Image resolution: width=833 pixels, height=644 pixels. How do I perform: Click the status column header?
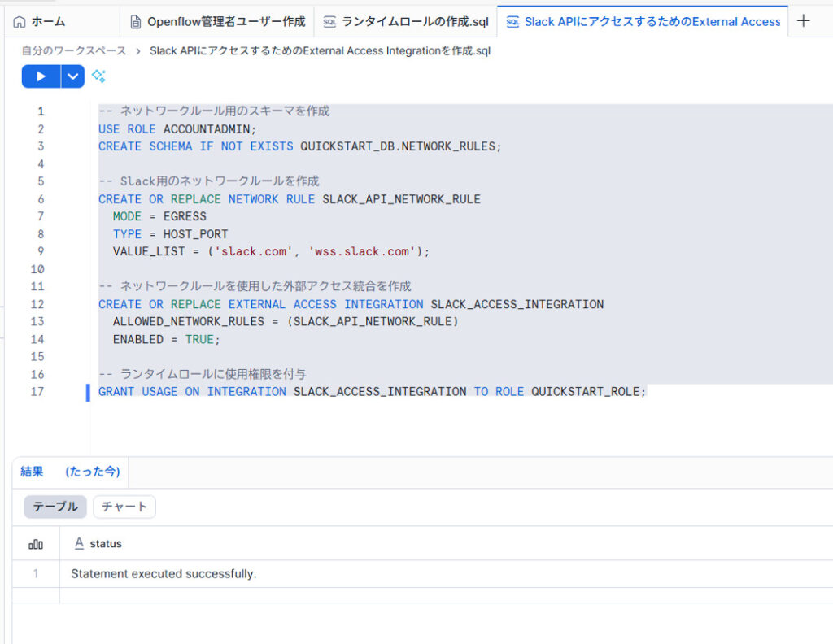[105, 543]
